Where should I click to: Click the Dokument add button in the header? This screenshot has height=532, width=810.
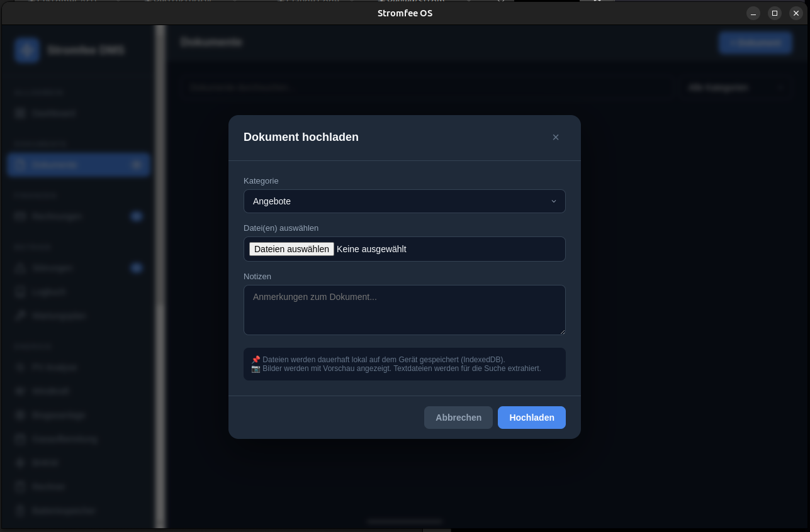coord(755,43)
